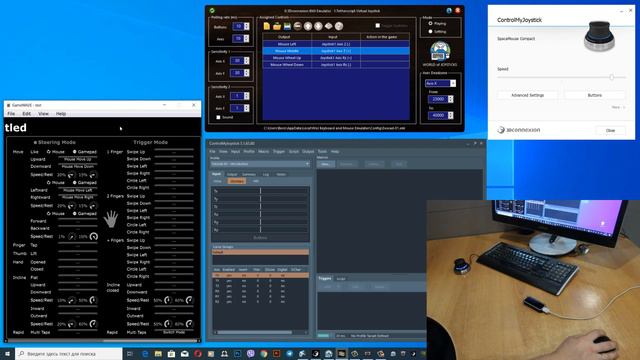Click the blue info icon in emulator title bar
Viewport: 640px width, 360px height.
449,11
